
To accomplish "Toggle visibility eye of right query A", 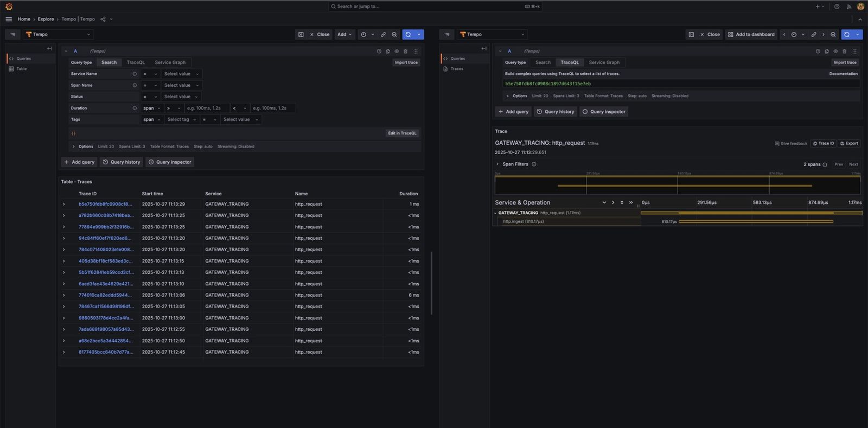I will pos(835,51).
